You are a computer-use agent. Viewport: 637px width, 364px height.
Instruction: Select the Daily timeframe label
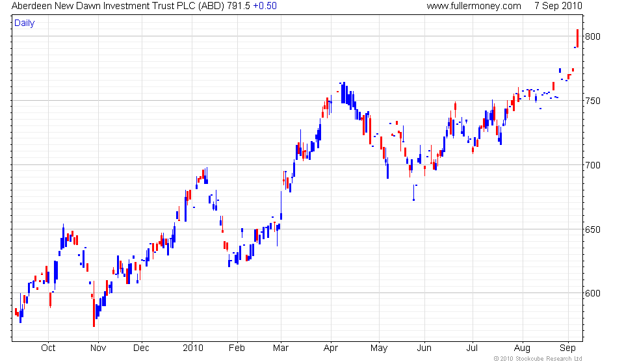25,23
